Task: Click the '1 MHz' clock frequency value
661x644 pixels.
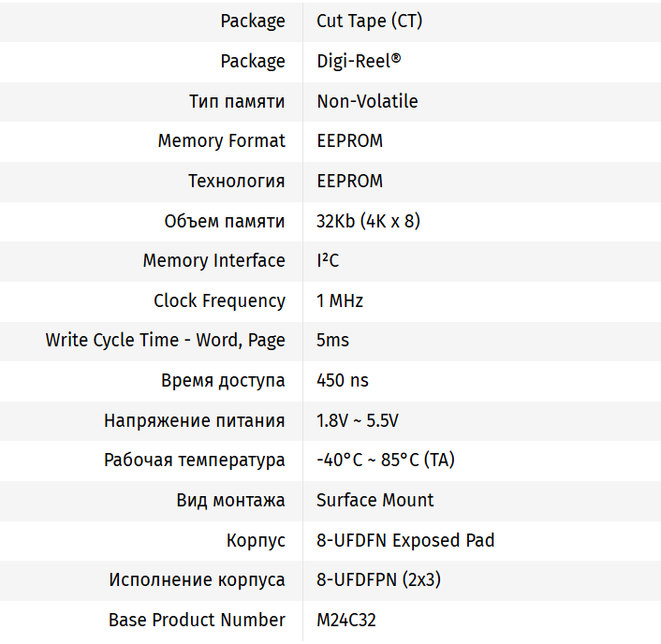Action: pos(340,300)
